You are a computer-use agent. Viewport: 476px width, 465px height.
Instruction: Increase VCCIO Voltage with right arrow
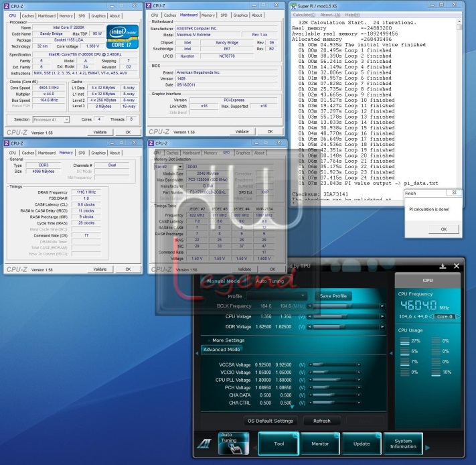pos(359,372)
